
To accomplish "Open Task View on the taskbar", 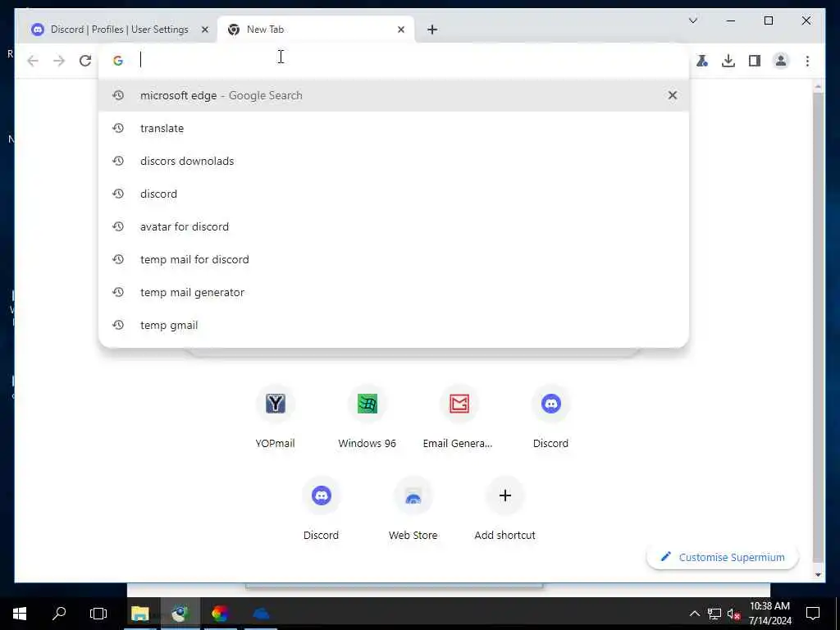I will pyautogui.click(x=98, y=614).
